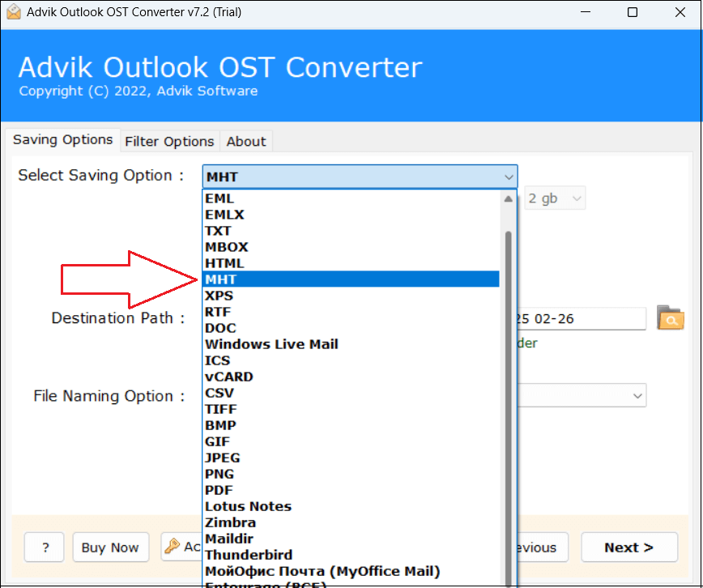This screenshot has width=703, height=588.
Task: Switch to the Saving Options tab
Action: (x=63, y=140)
